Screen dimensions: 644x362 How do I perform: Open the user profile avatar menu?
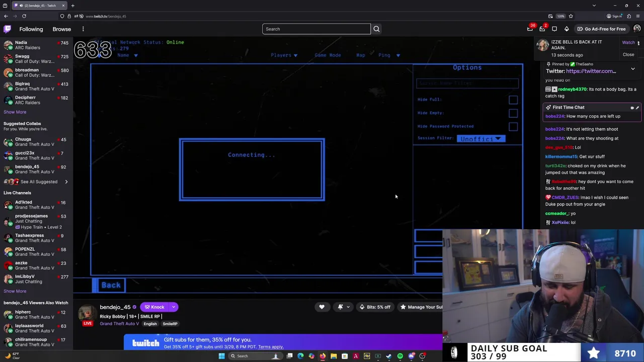tap(637, 29)
